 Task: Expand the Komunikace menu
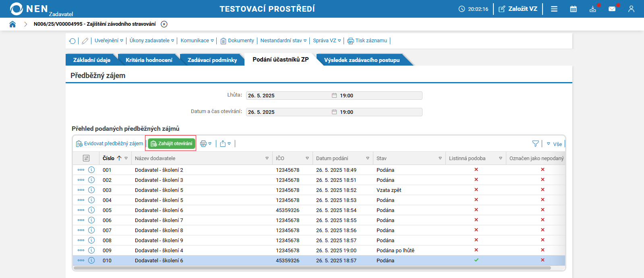[x=197, y=41]
